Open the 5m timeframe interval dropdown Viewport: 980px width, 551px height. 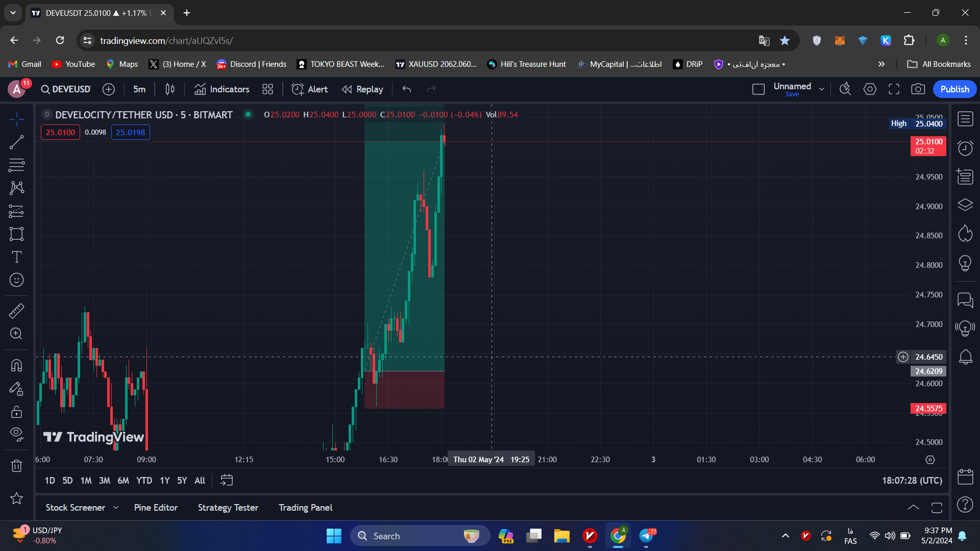pos(139,89)
